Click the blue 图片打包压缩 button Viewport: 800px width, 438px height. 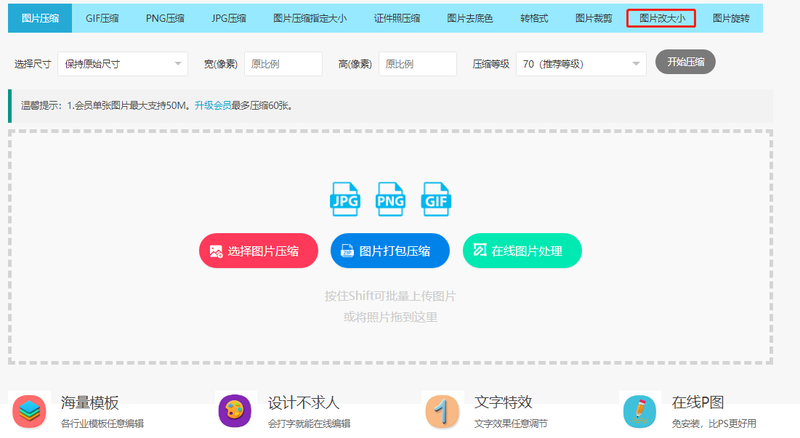point(390,251)
